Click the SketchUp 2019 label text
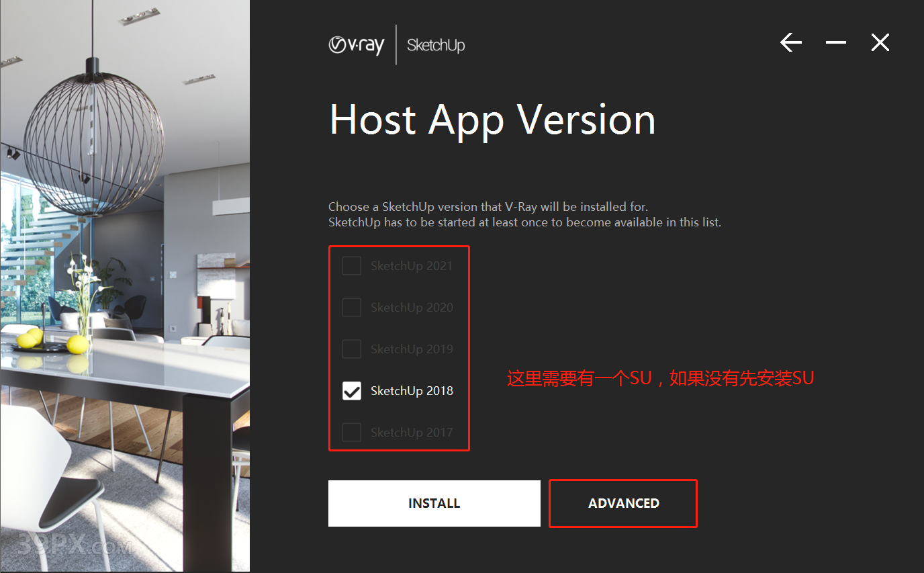 pos(412,349)
